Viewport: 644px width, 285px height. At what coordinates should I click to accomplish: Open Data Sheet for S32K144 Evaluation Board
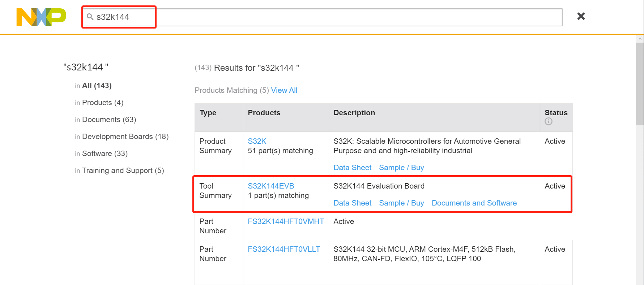(352, 203)
